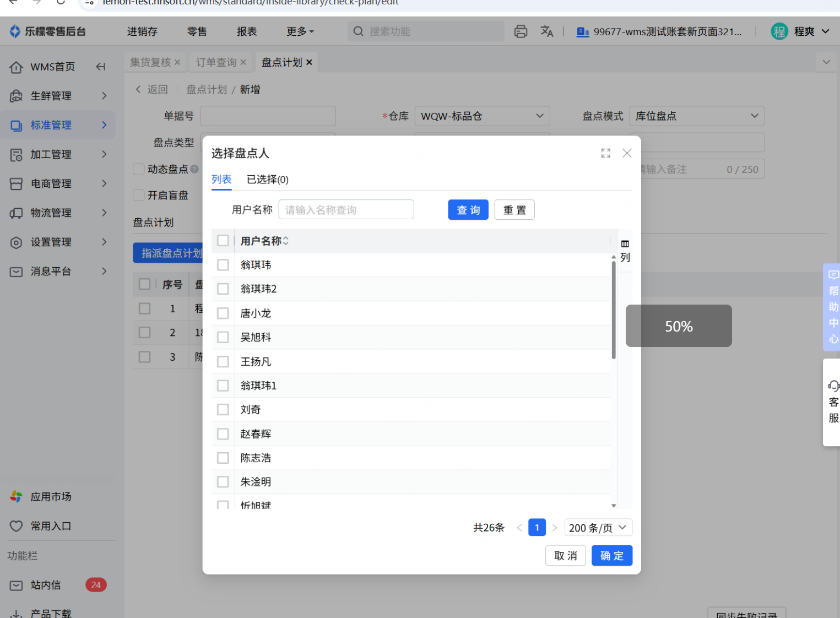
Task: Switch to the 已选择(0) tab
Action: click(x=267, y=180)
